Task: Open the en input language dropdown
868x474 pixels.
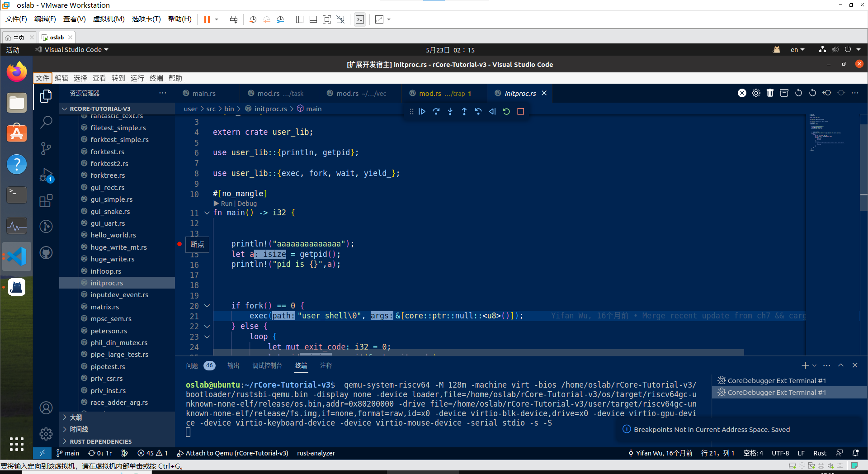Action: (x=797, y=50)
